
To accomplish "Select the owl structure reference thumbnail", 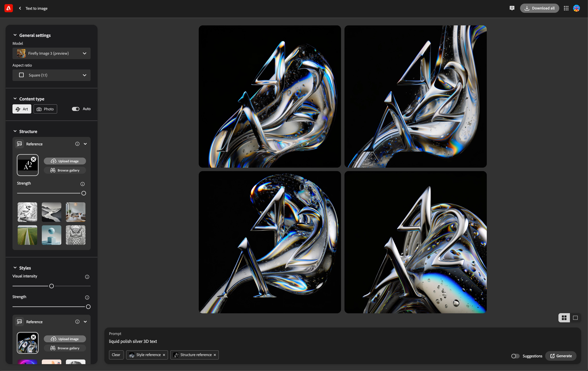I will point(76,235).
